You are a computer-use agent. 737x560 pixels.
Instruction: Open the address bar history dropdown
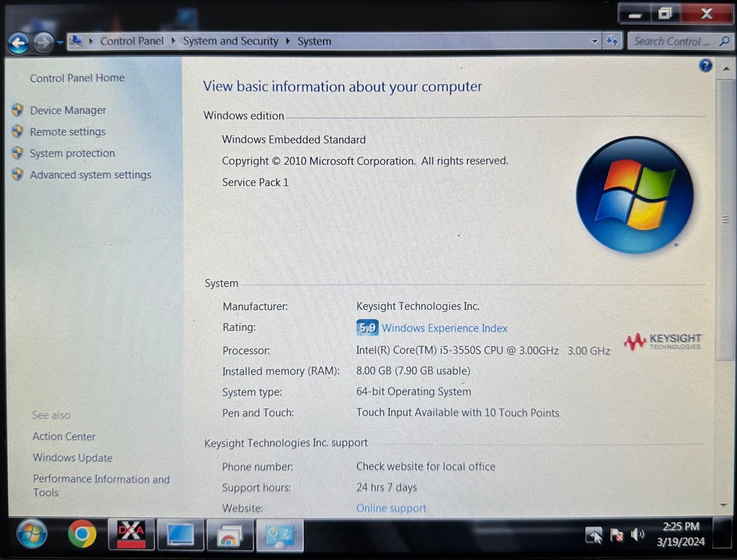[x=594, y=41]
